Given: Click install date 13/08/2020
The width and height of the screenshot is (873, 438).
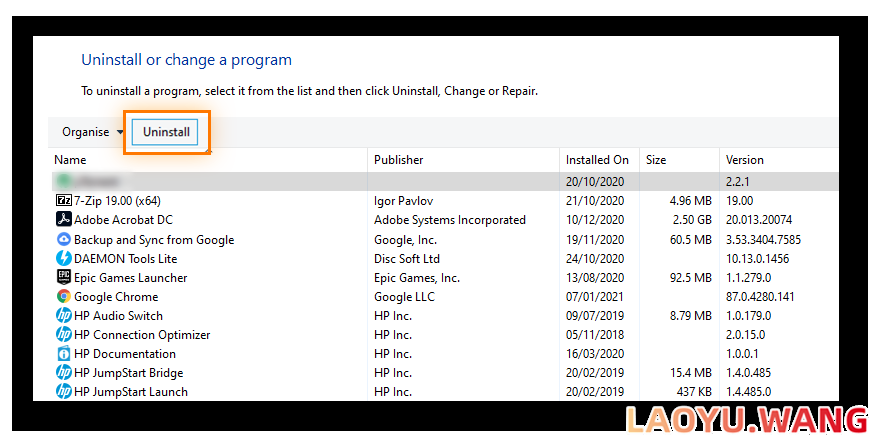Looking at the screenshot, I should (595, 277).
